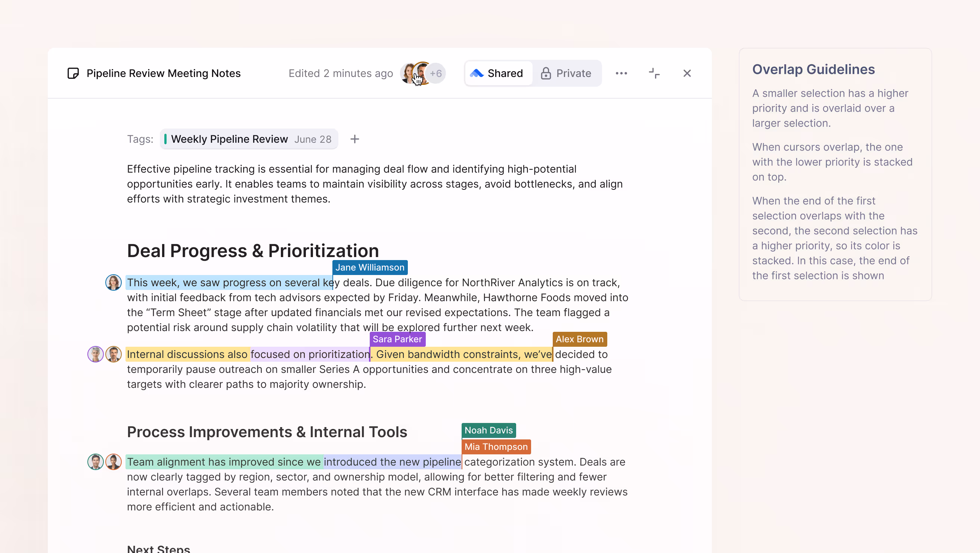Screen dimensions: 980x553
Task: Click the first collaborator avatar in header
Action: [x=408, y=73]
